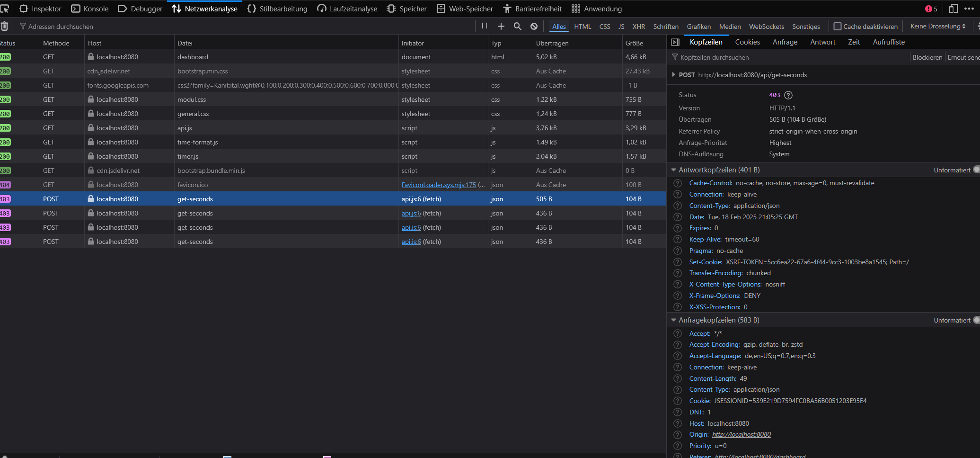Open the Barrierefreiheit tab
Viewport: 980px width, 458px height.
[x=532, y=9]
